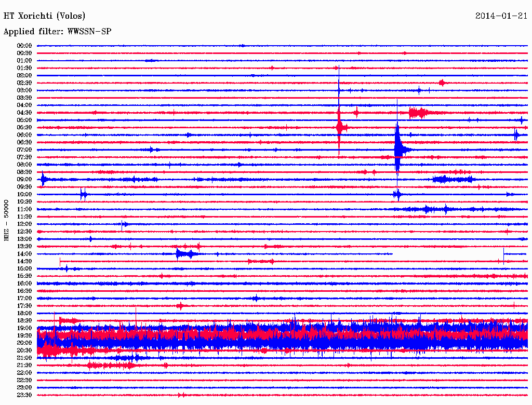Click the 21:30 time label

(x=24, y=366)
